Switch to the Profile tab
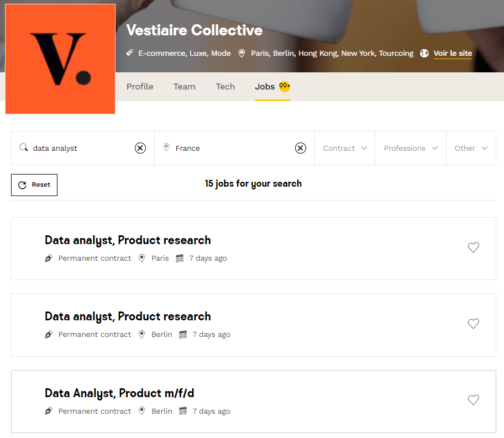Image resolution: width=504 pixels, height=438 pixels. point(140,87)
